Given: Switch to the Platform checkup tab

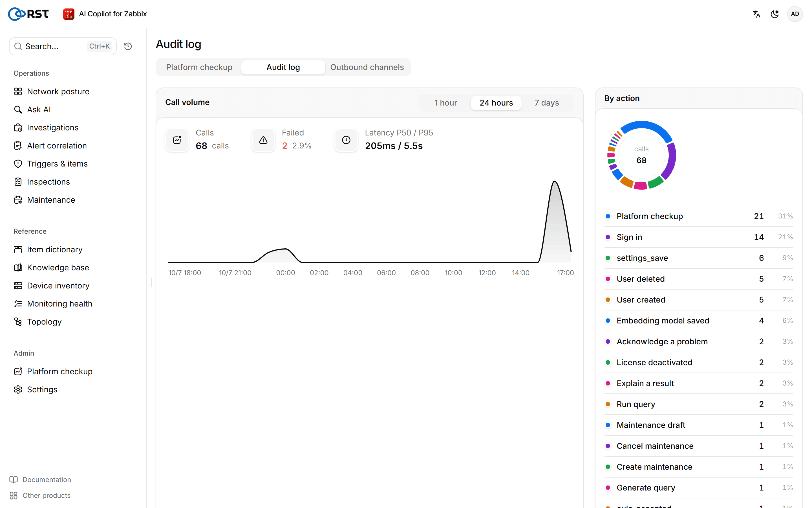Looking at the screenshot, I should point(199,67).
